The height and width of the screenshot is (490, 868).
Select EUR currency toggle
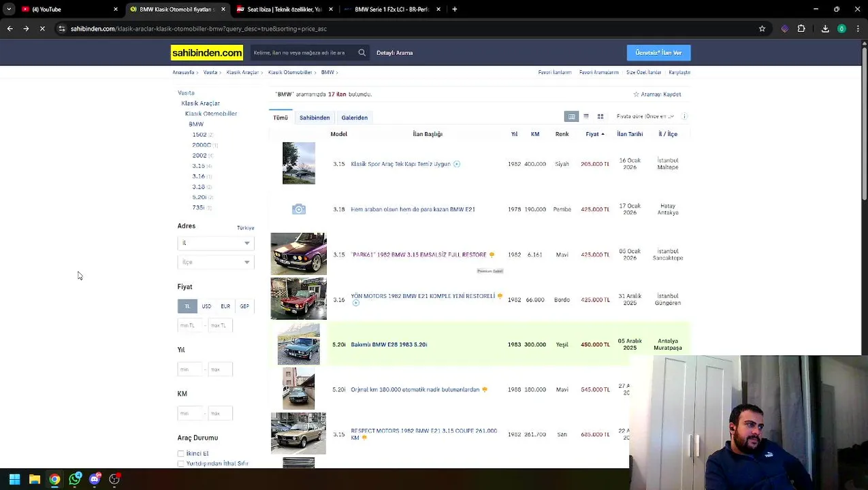click(x=225, y=306)
